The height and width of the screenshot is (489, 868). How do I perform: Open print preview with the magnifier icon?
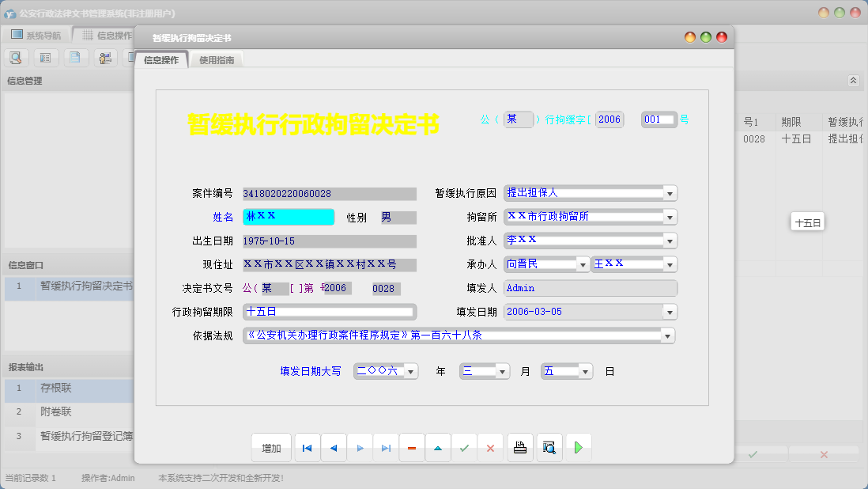549,447
